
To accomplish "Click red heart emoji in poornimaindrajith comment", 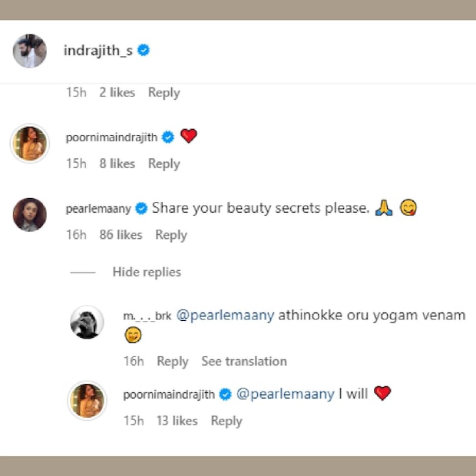I will 188,137.
